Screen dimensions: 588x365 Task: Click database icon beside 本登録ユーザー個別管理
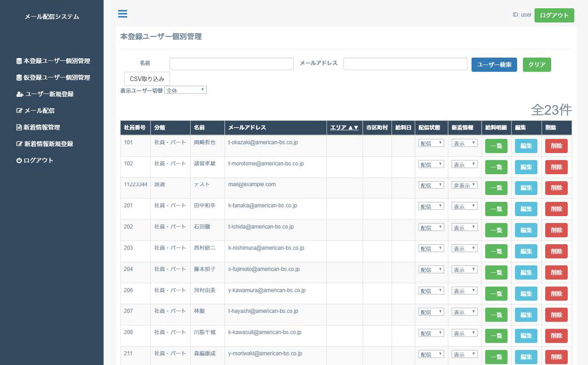tap(19, 61)
